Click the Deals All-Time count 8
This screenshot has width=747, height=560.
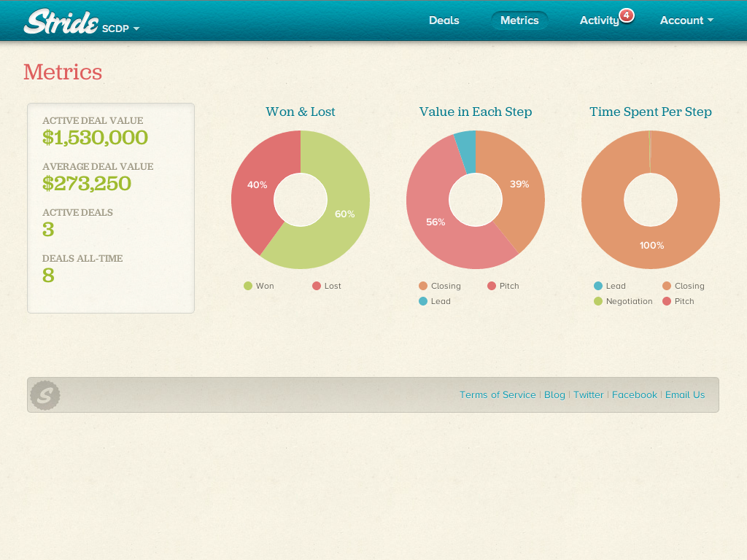pyautogui.click(x=48, y=275)
